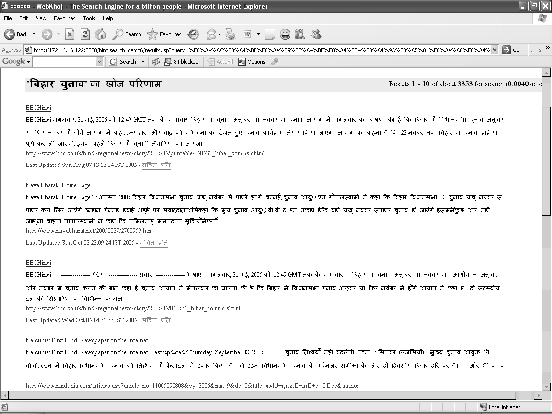The height and width of the screenshot is (414, 552).
Task: Click the cached link under the second result
Action: (x=154, y=243)
